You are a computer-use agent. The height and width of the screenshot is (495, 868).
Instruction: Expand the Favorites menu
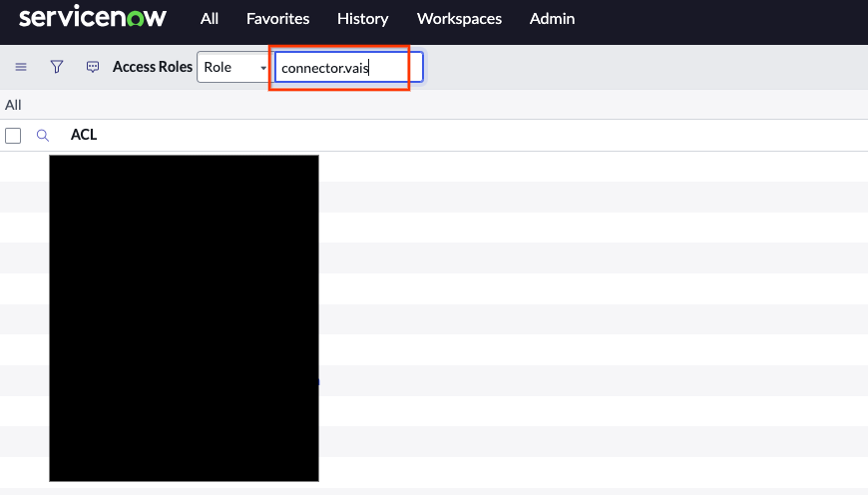pyautogui.click(x=277, y=19)
